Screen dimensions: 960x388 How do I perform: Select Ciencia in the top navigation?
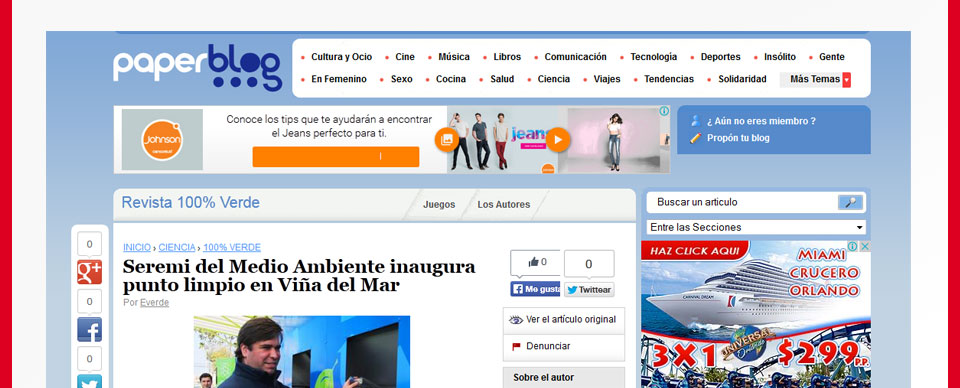point(553,79)
